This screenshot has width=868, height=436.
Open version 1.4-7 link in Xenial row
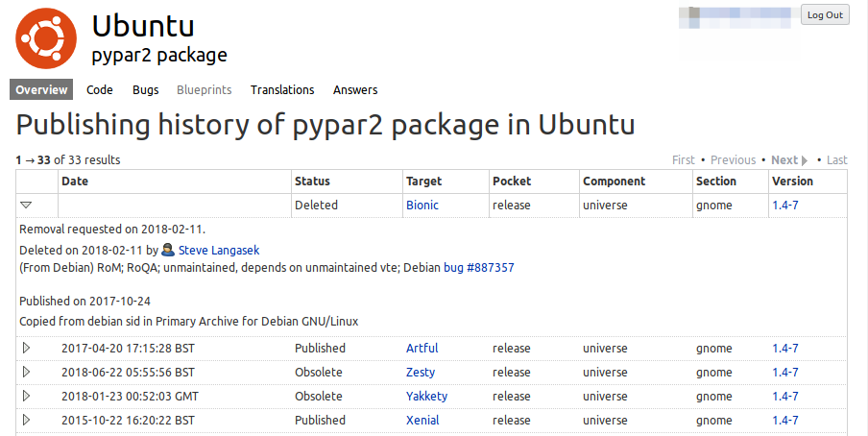pos(785,420)
